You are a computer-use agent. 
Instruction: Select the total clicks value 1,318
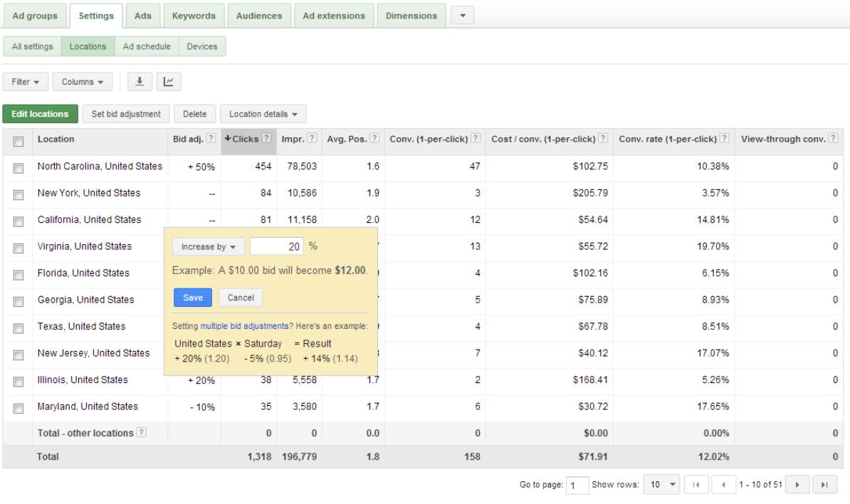[259, 456]
